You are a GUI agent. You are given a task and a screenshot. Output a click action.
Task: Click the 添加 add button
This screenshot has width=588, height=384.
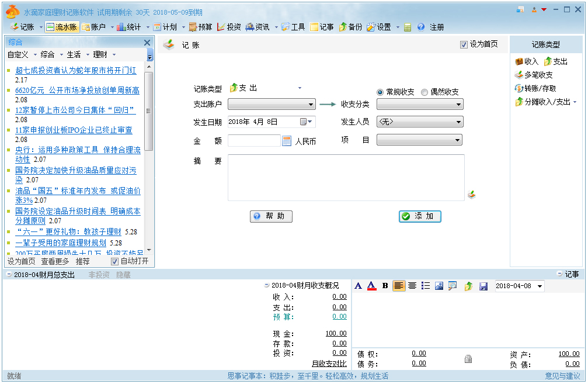point(420,216)
